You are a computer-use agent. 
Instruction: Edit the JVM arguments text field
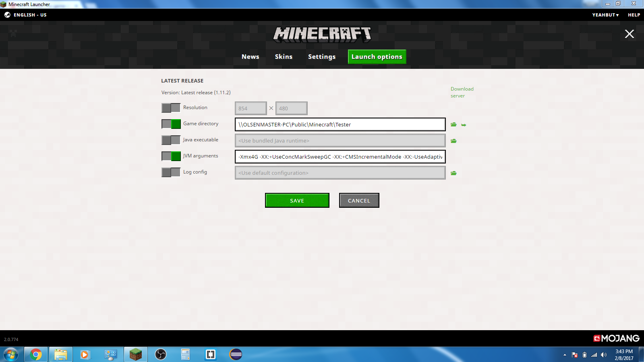tap(340, 157)
